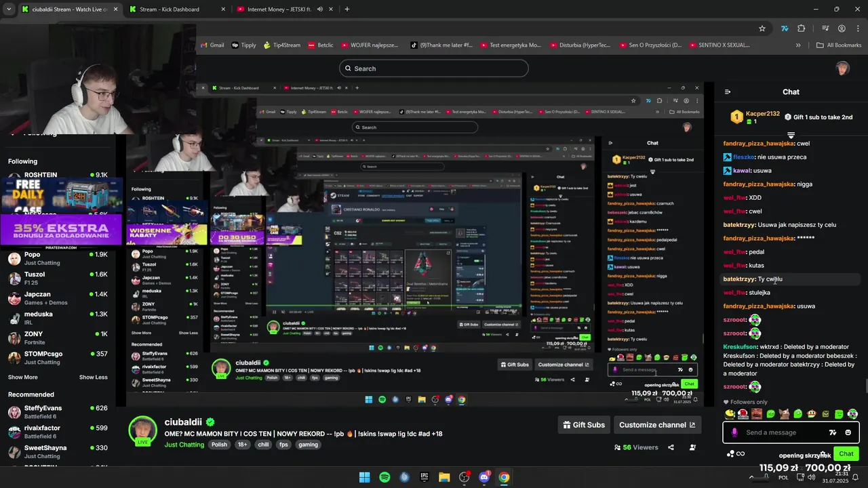Viewport: 868px width, 488px height.
Task: Open the Tip4Stream bookmark
Action: coord(281,45)
